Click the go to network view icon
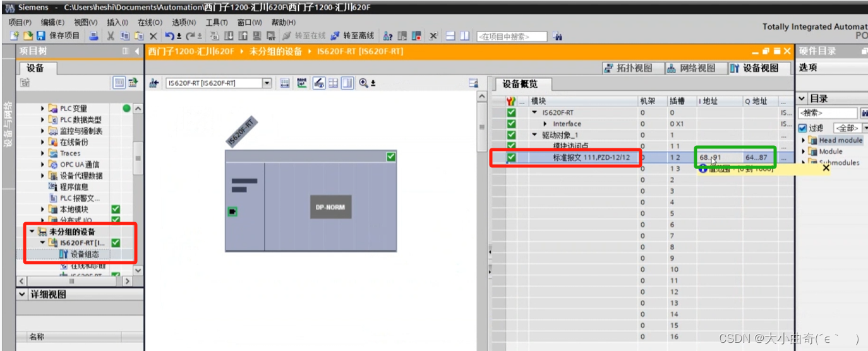 point(154,83)
